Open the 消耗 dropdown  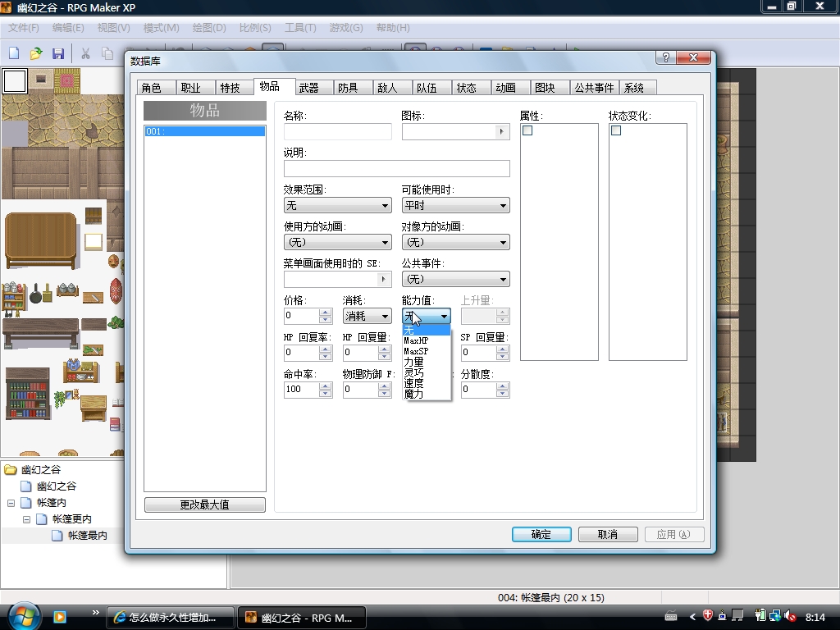pyautogui.click(x=367, y=316)
